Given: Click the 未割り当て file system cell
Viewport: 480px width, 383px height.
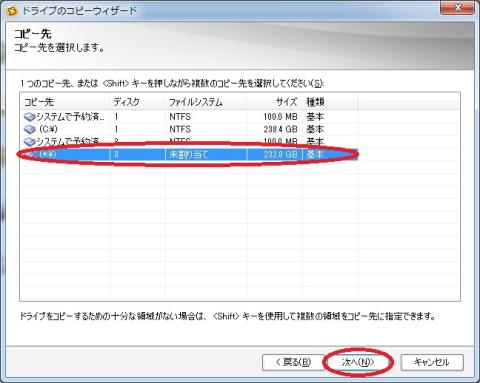Looking at the screenshot, I should coord(188,154).
